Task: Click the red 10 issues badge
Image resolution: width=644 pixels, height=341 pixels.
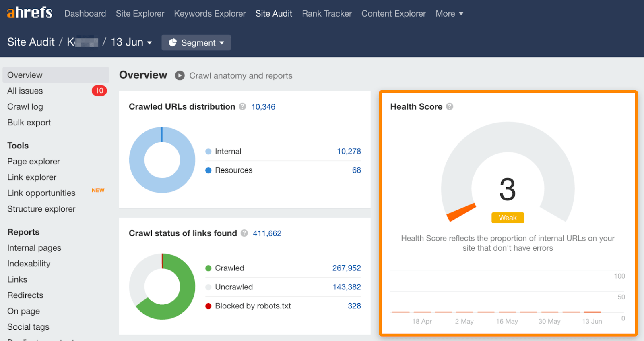Action: pos(99,91)
